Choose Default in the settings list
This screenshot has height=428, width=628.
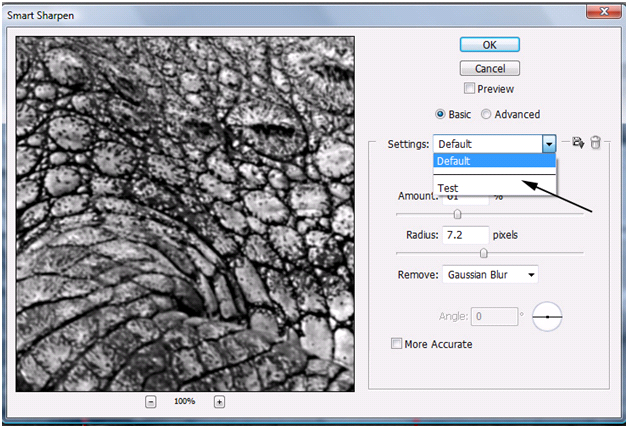coord(495,161)
